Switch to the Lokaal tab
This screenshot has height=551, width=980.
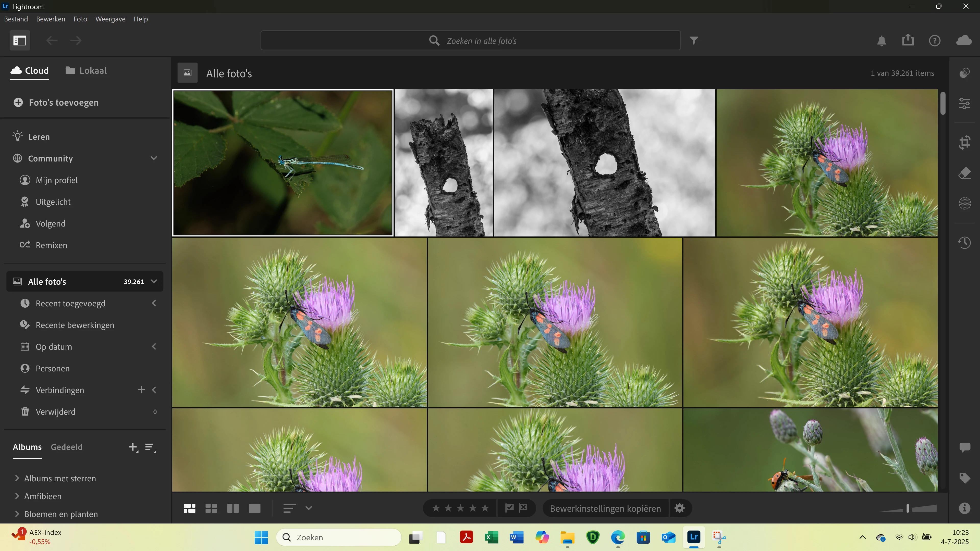click(x=86, y=70)
